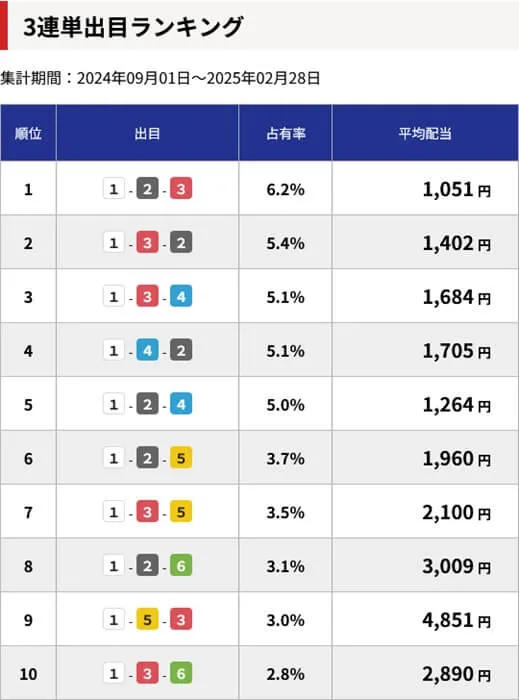Click the 3,009円 payout value
This screenshot has width=519, height=700.
pyautogui.click(x=456, y=566)
